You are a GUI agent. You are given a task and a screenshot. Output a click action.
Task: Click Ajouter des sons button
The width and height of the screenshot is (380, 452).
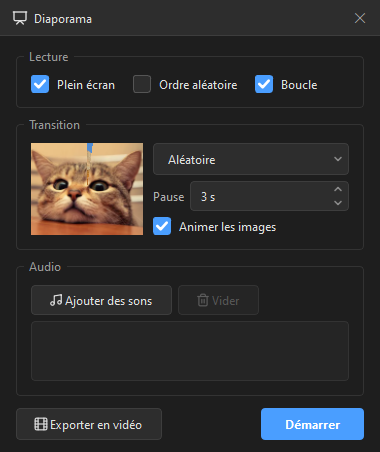101,300
